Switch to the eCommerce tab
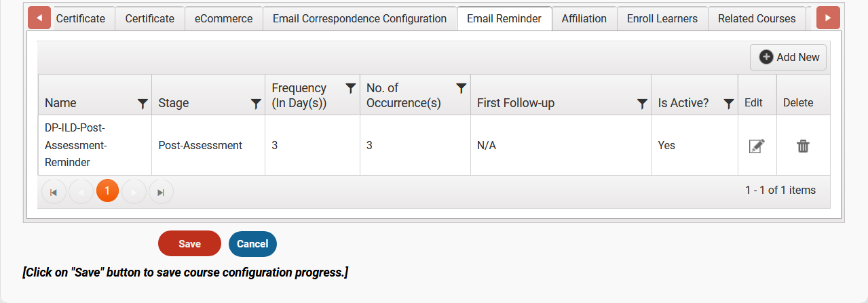This screenshot has width=868, height=303. tap(223, 18)
